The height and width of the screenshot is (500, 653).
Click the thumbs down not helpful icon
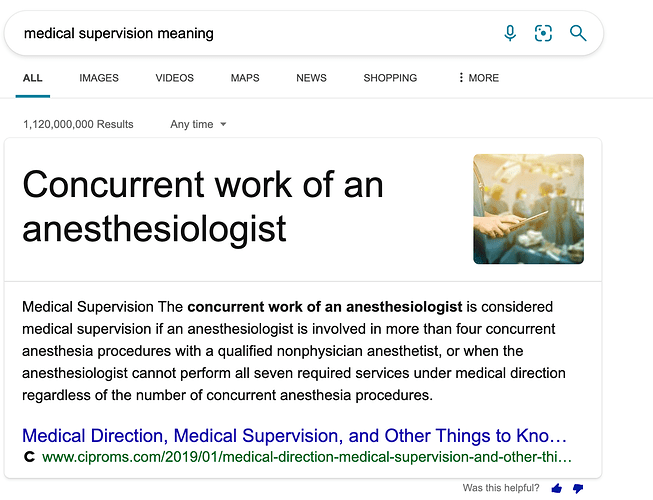tap(577, 488)
